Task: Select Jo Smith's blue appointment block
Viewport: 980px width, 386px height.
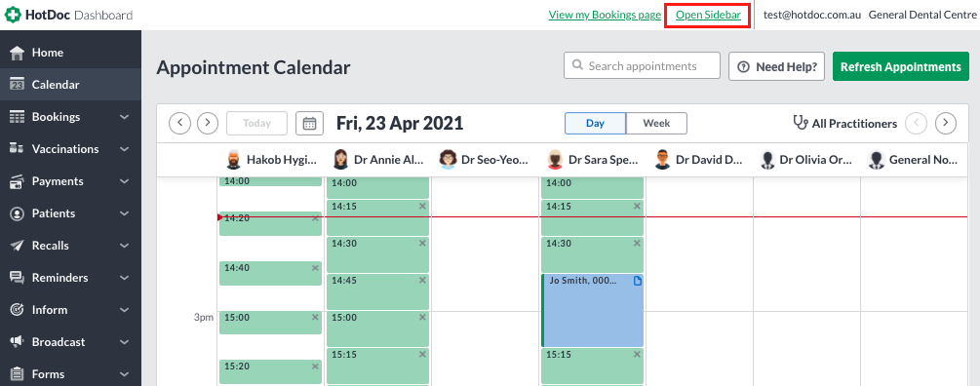Action: pos(592,310)
